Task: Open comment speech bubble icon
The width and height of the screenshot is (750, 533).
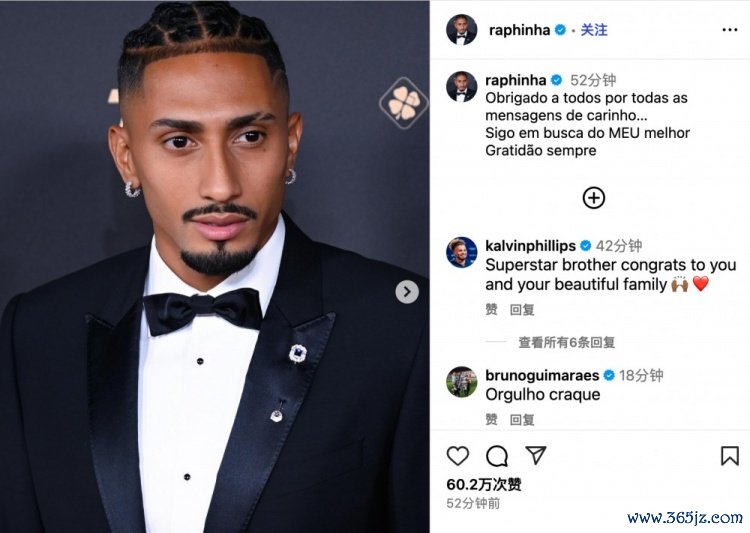Action: tap(497, 456)
